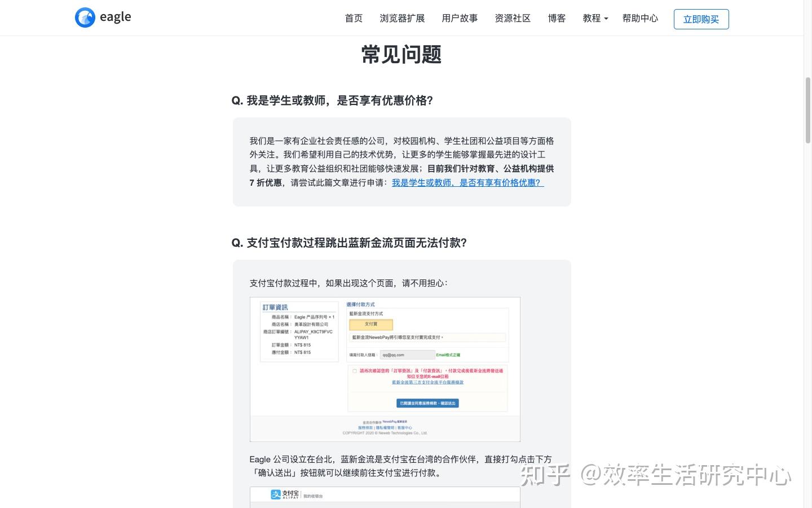Click the eagle logo icon
812x508 pixels.
coord(85,17)
